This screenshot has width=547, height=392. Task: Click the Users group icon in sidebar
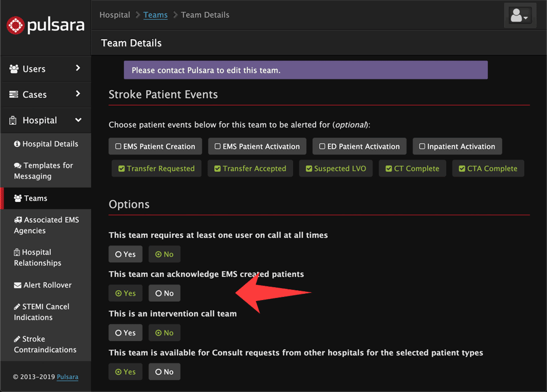[x=14, y=69]
